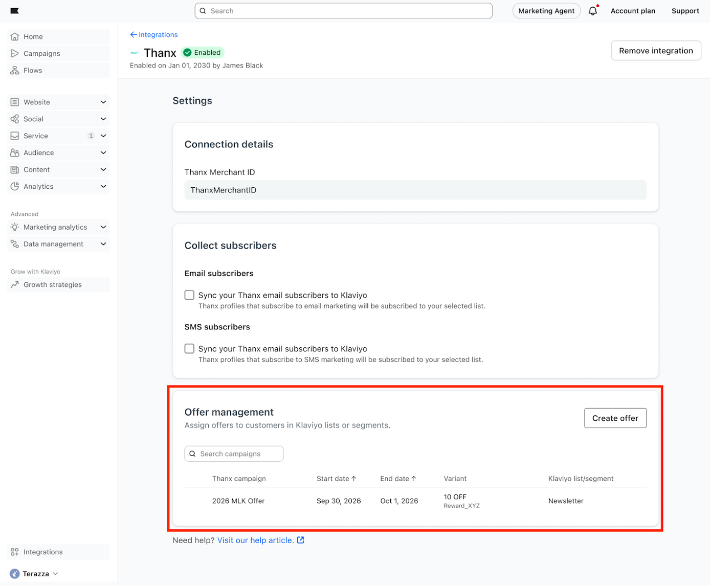710x588 pixels.
Task: Click the Service inbox icon
Action: [15, 136]
